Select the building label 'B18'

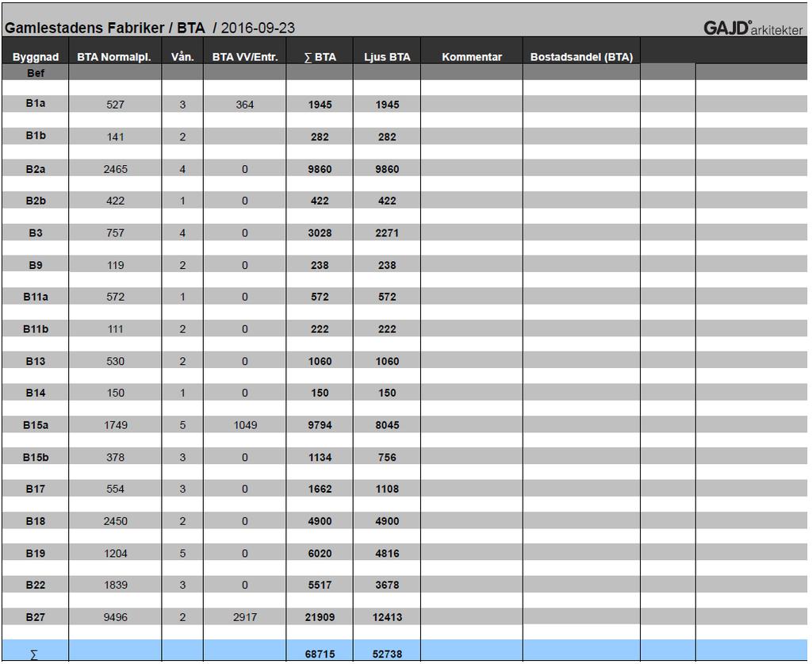point(36,521)
